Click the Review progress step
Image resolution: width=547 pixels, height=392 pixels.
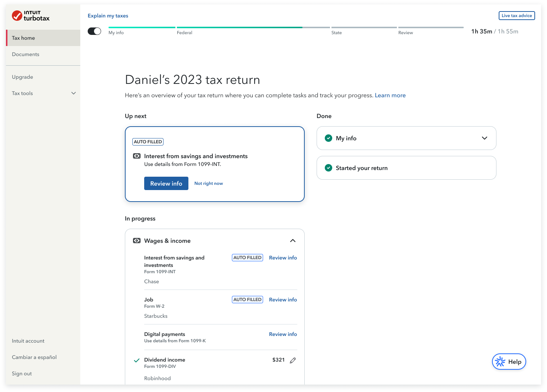[431, 30]
